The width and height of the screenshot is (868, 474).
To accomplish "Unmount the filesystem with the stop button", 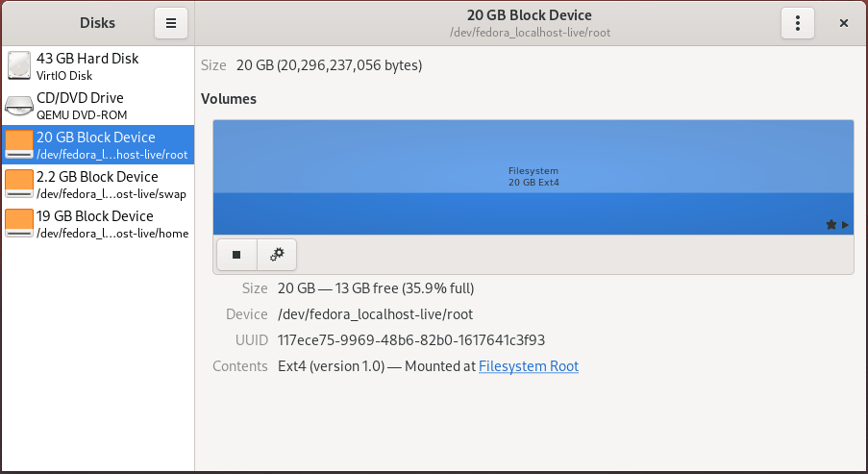I will [236, 255].
